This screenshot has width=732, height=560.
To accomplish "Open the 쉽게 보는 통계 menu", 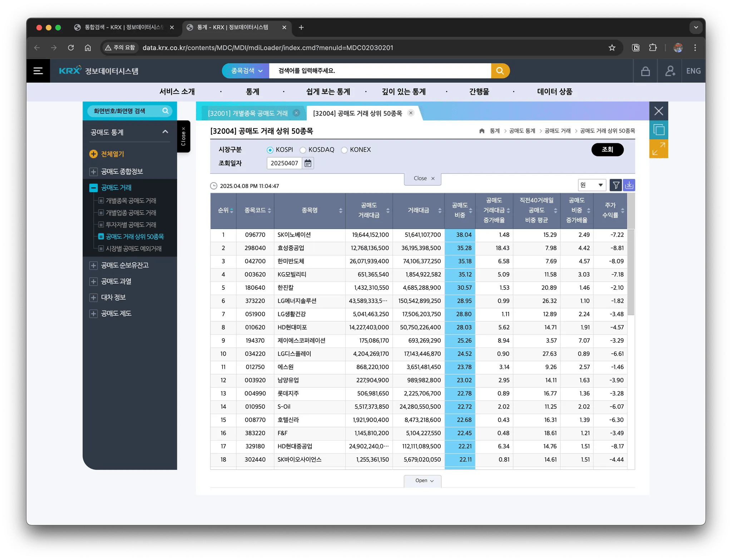I will click(x=328, y=92).
